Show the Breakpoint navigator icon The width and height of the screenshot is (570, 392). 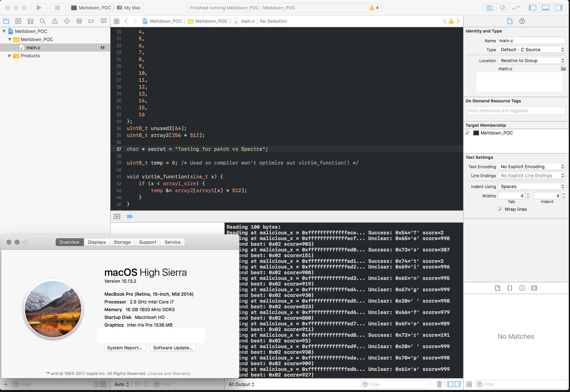pyautogui.click(x=91, y=21)
